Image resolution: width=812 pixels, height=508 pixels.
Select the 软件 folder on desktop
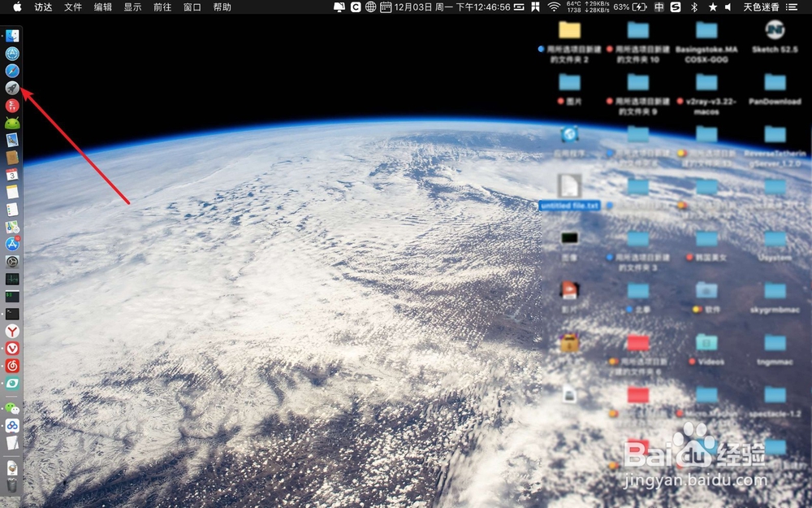(706, 297)
